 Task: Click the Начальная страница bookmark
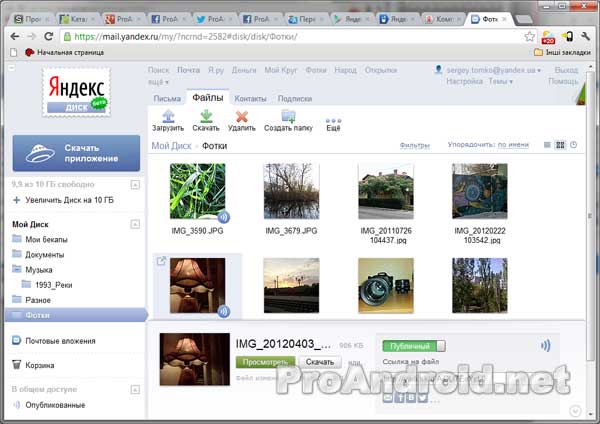pos(64,52)
